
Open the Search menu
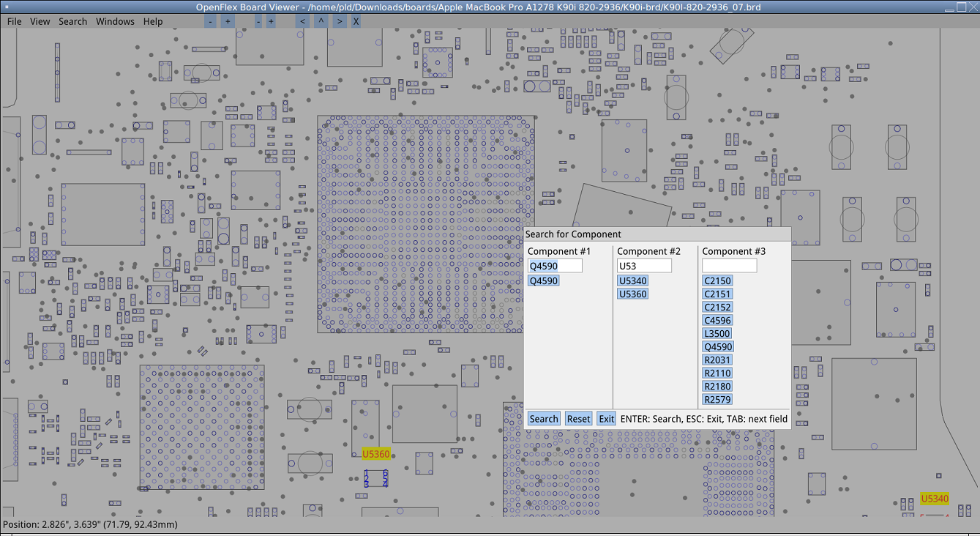tap(73, 21)
